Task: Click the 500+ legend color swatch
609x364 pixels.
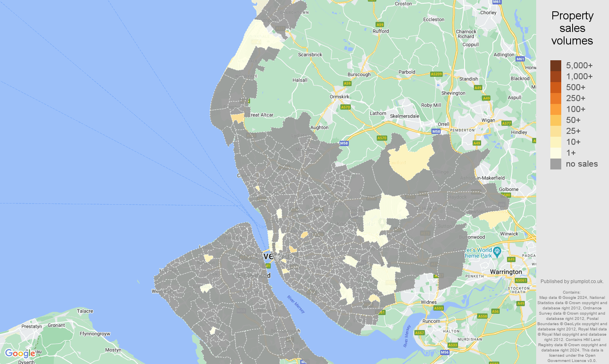Action: pyautogui.click(x=556, y=87)
